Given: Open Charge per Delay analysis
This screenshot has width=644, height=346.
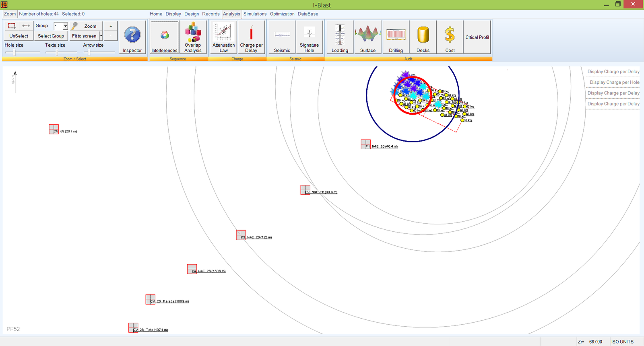Looking at the screenshot, I should tap(251, 37).
